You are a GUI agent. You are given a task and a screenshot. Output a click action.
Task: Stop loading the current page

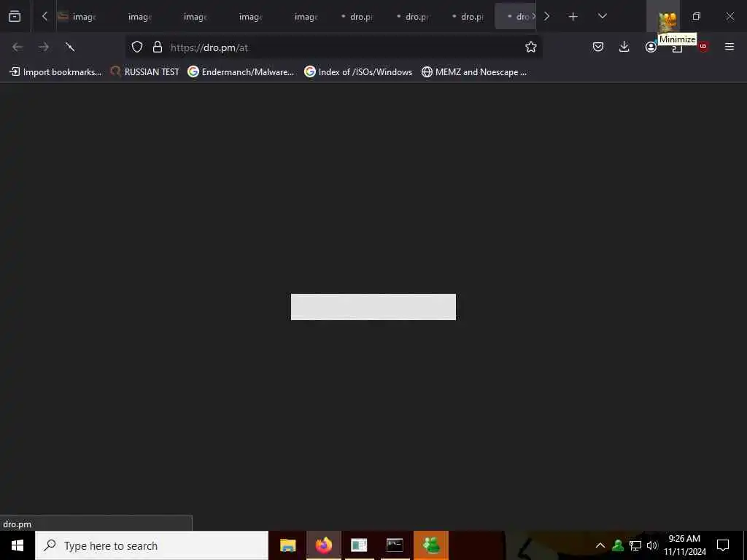point(70,47)
